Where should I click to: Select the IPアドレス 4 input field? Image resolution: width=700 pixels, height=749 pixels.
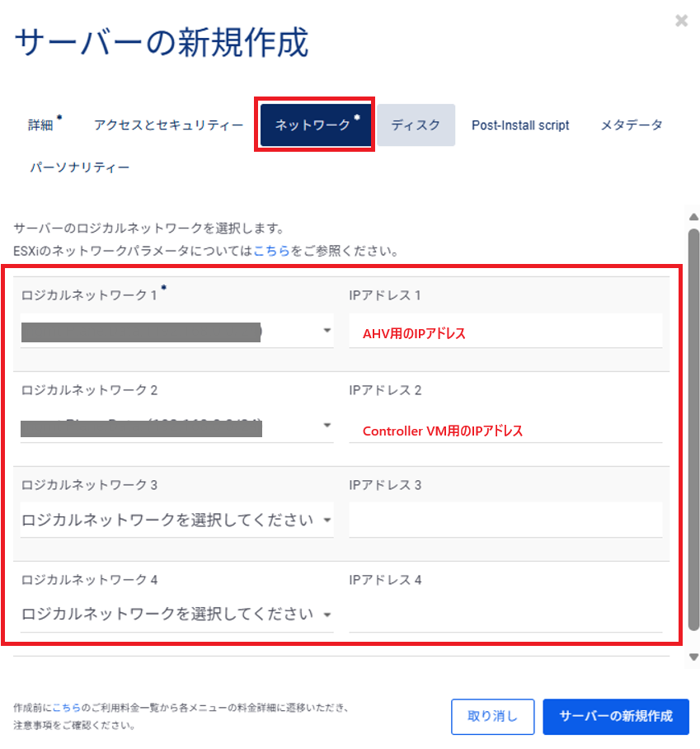(505, 616)
